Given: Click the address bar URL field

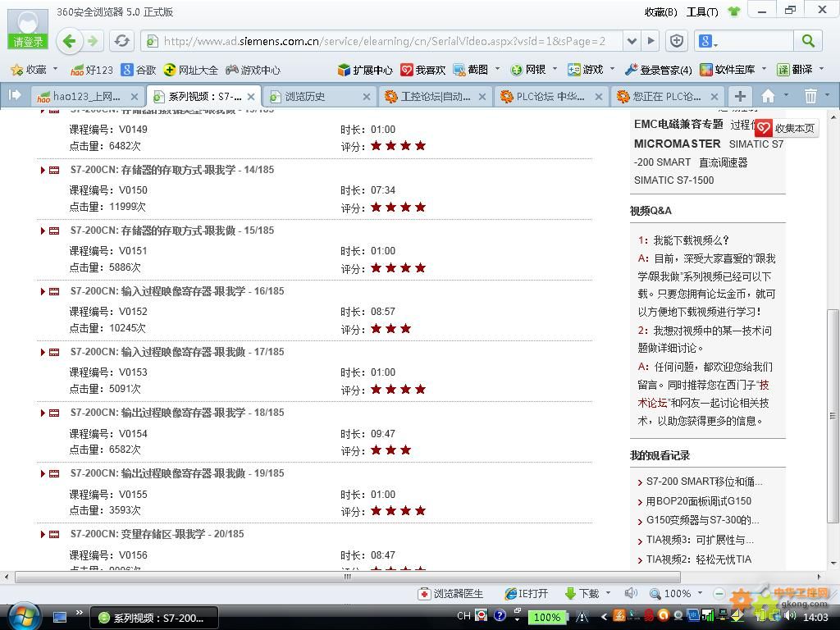Looking at the screenshot, I should click(x=386, y=41).
